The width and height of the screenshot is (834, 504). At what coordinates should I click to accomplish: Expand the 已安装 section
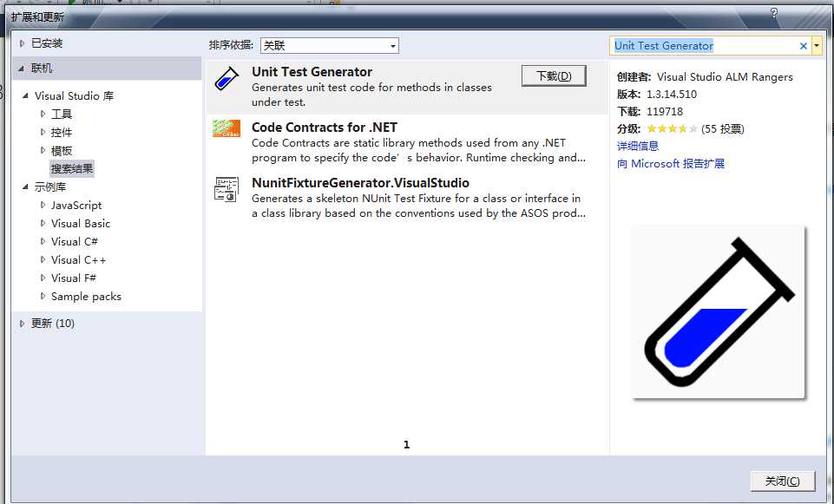(22, 43)
